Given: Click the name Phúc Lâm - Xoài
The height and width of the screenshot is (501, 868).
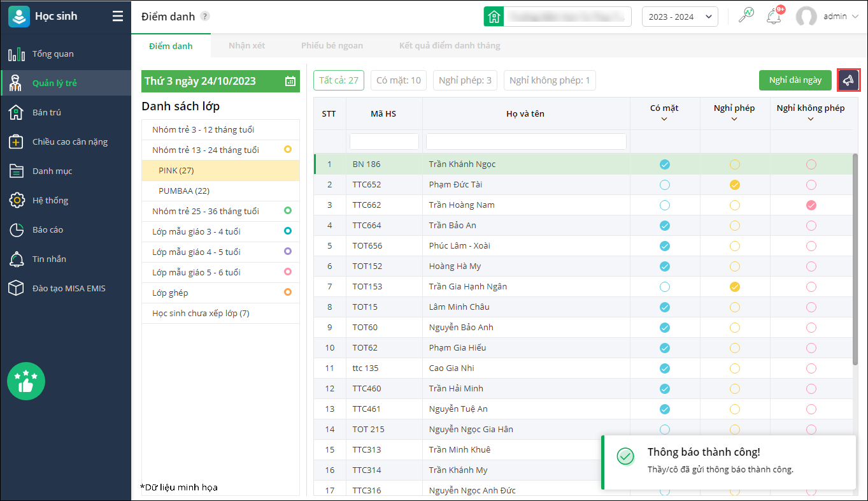Looking at the screenshot, I should tap(460, 246).
